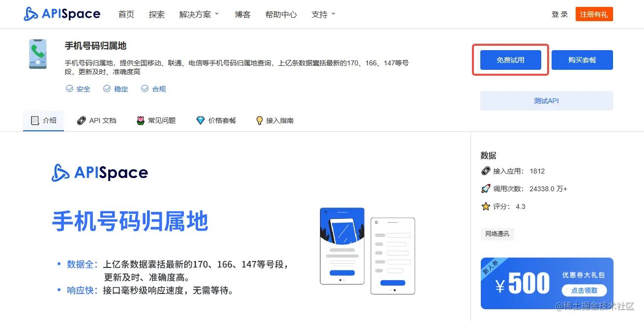This screenshot has height=321, width=644.
Task: Switch to the 常见问题 tab
Action: click(x=156, y=120)
